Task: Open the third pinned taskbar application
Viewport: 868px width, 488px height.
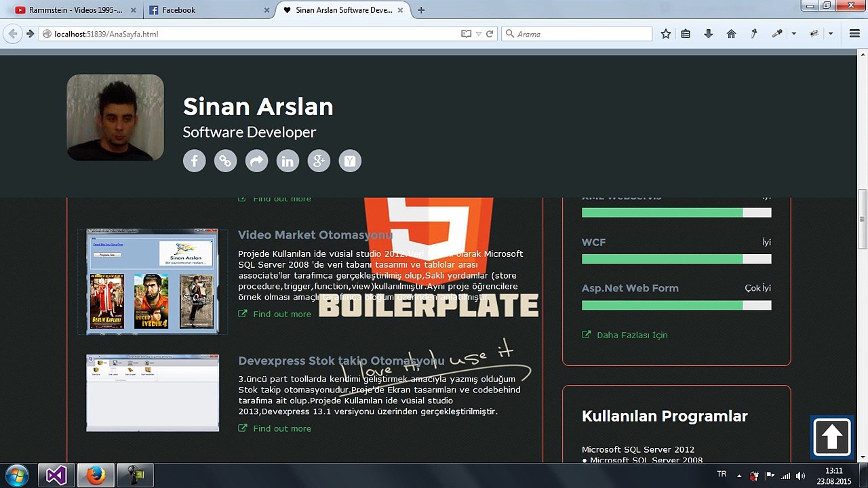Action: pos(135,476)
